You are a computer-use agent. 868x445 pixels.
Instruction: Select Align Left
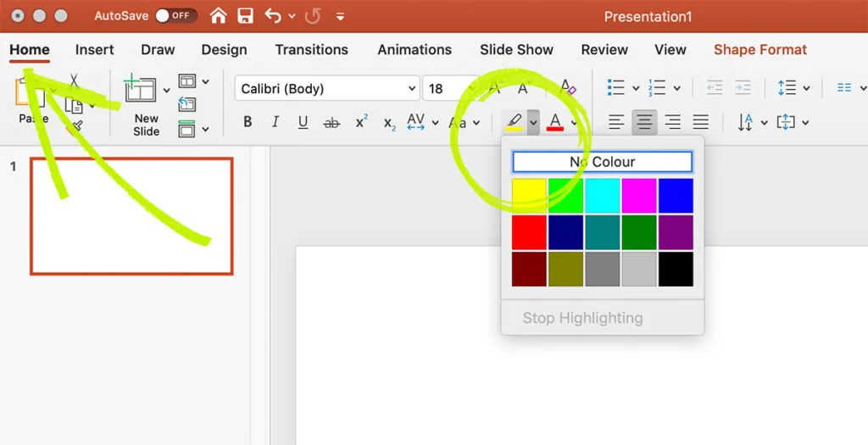coord(616,122)
